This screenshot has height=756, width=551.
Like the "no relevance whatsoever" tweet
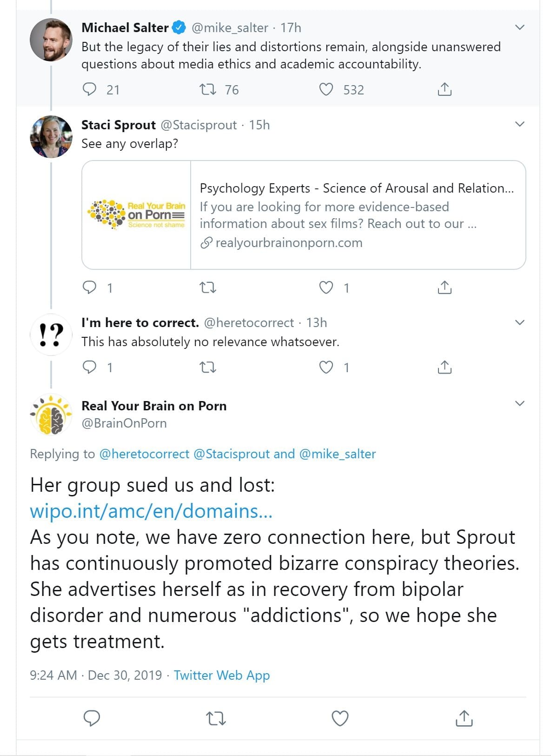(326, 368)
